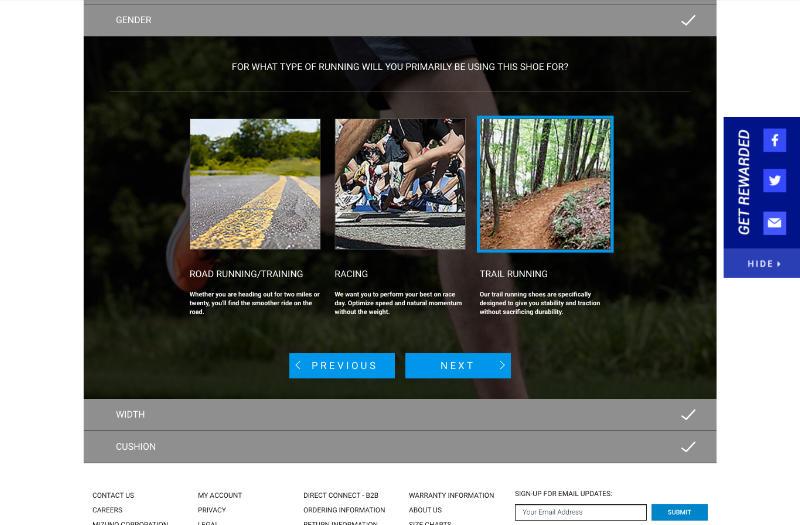The image size is (800, 525).
Task: Expand the Cushion section header
Action: pyautogui.click(x=400, y=446)
